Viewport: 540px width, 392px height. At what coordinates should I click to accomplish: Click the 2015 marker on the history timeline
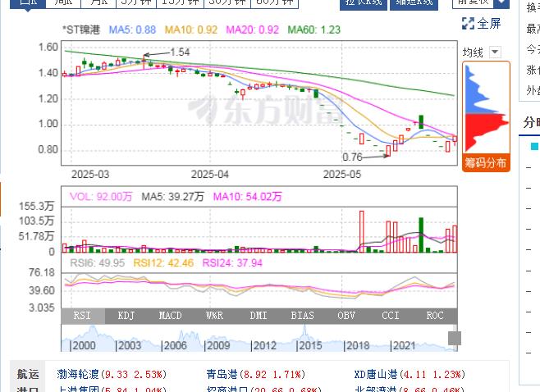[309, 345]
